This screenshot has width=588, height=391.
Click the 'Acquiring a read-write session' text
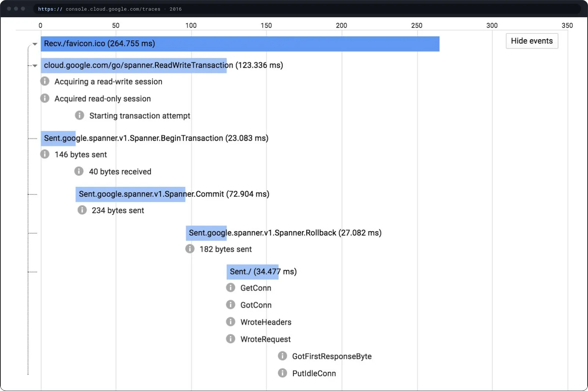click(108, 82)
